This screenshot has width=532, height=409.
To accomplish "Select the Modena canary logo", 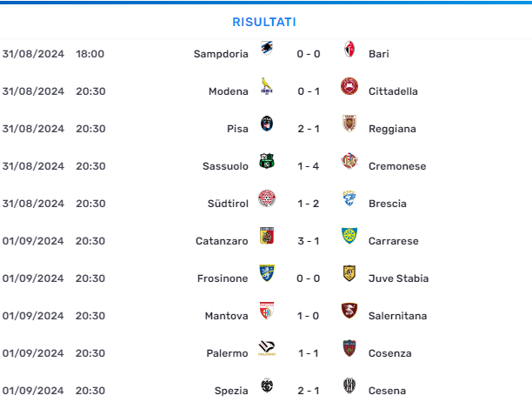I will (267, 86).
